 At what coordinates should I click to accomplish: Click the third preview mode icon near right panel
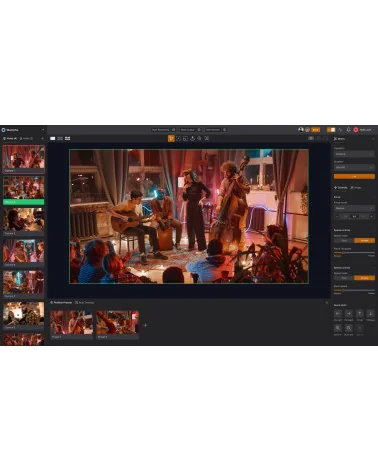(325, 138)
